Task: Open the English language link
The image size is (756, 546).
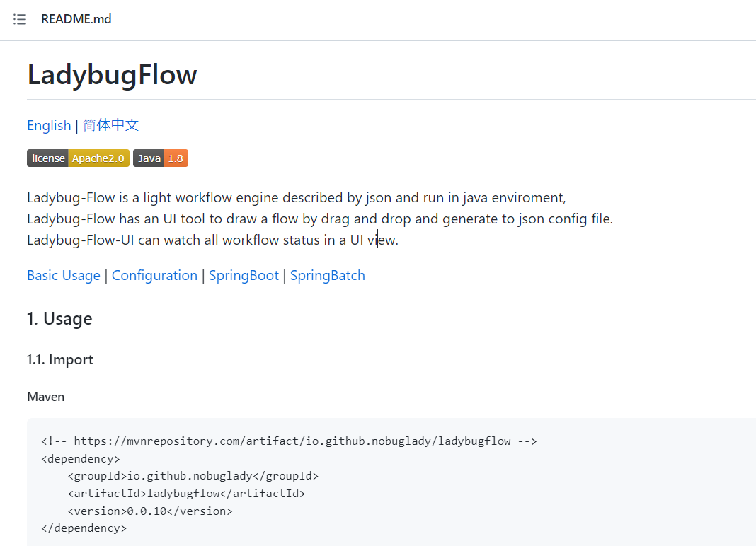Action: coord(49,125)
